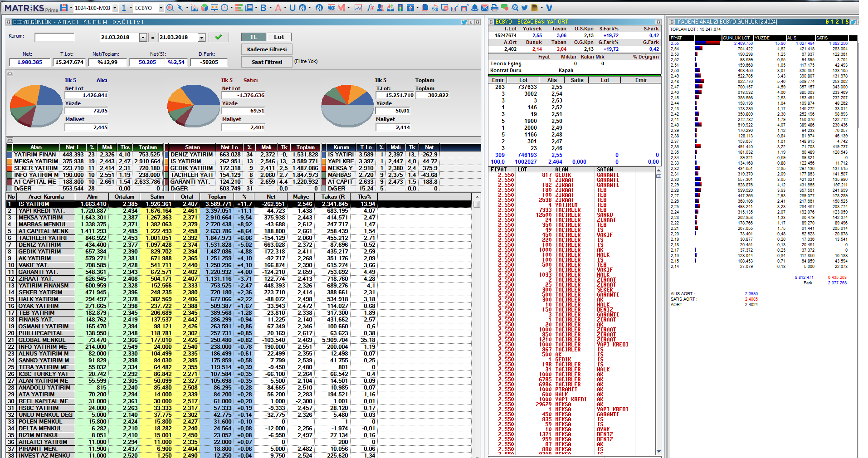
Task: Click the green checkmark apply button
Action: 219,37
